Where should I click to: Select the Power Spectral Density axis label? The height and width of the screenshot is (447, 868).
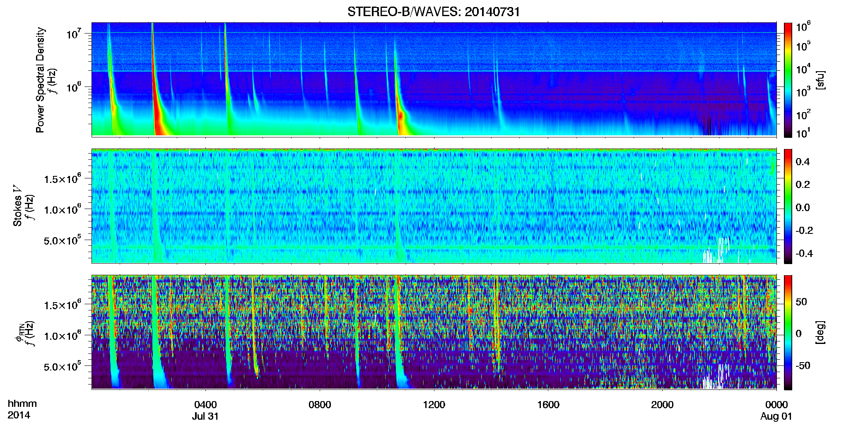pos(40,80)
